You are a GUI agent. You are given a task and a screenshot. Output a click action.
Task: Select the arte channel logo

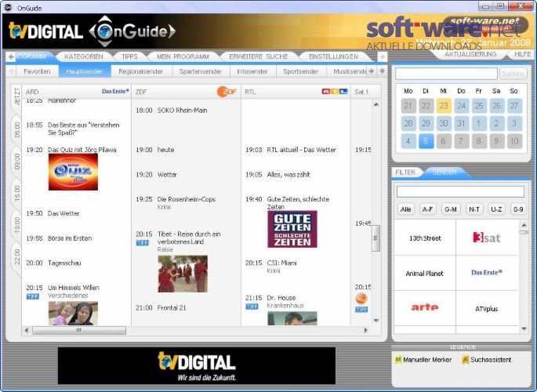point(425,307)
